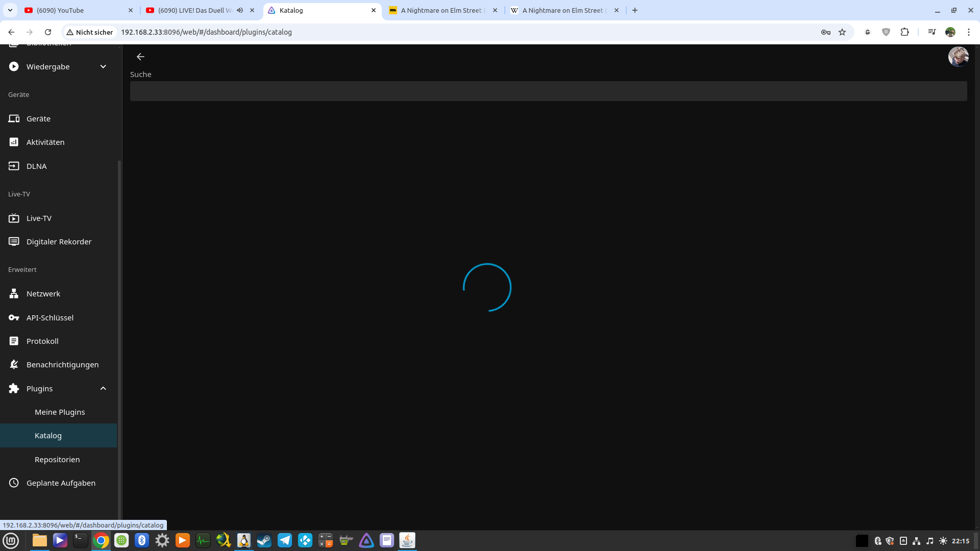Open Protokoll logs page
This screenshot has height=551, width=980.
42,341
